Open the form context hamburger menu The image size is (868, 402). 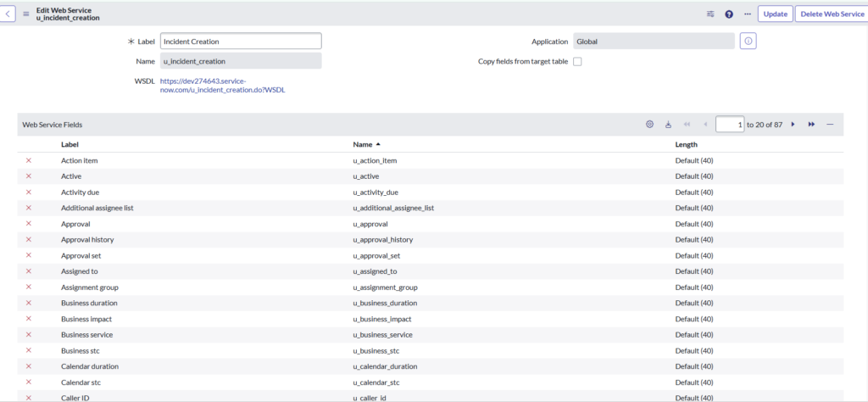[25, 14]
